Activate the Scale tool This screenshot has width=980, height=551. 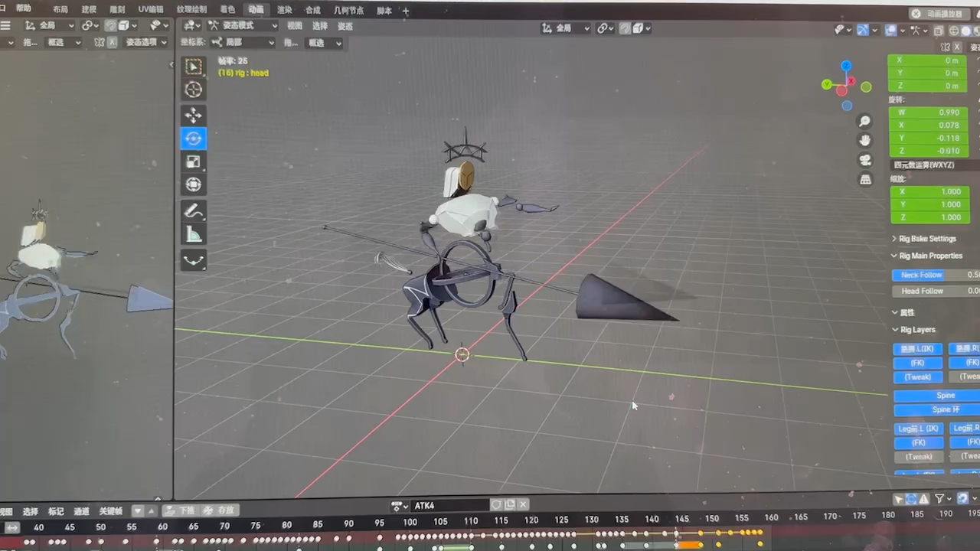pyautogui.click(x=193, y=161)
